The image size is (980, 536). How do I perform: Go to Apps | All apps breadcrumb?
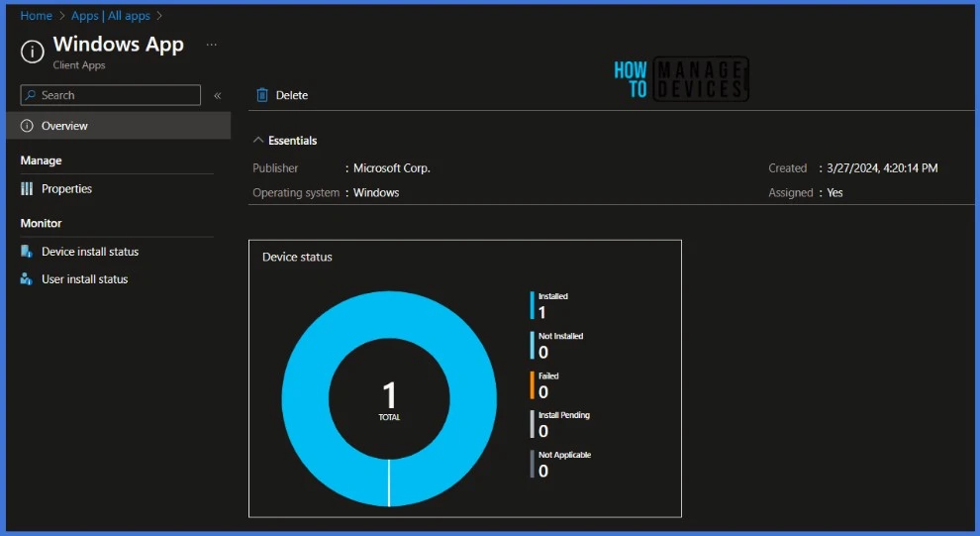click(x=111, y=16)
